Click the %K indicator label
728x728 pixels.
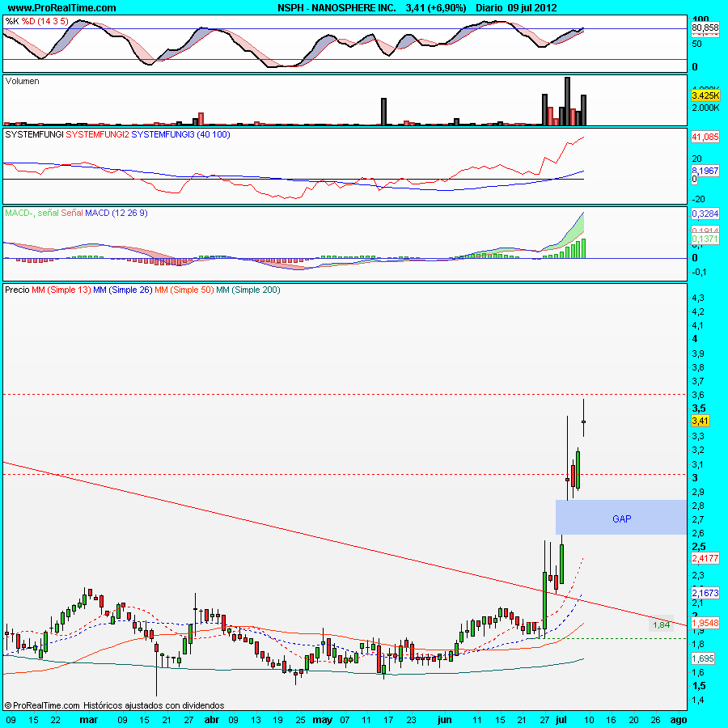click(12, 21)
